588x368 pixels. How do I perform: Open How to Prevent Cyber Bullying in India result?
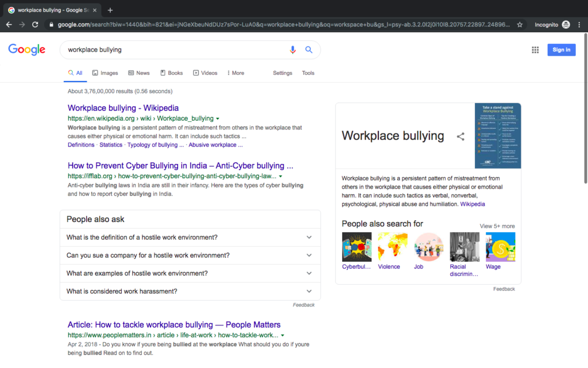[x=180, y=166]
